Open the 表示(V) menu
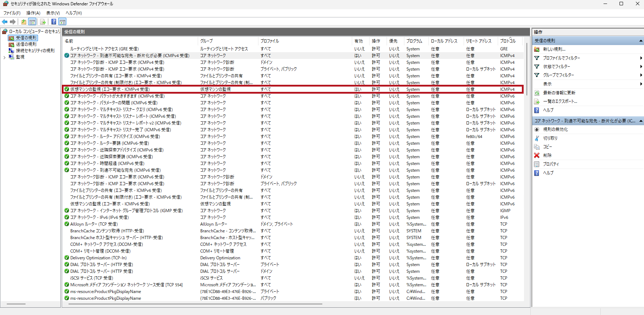 [x=53, y=13]
